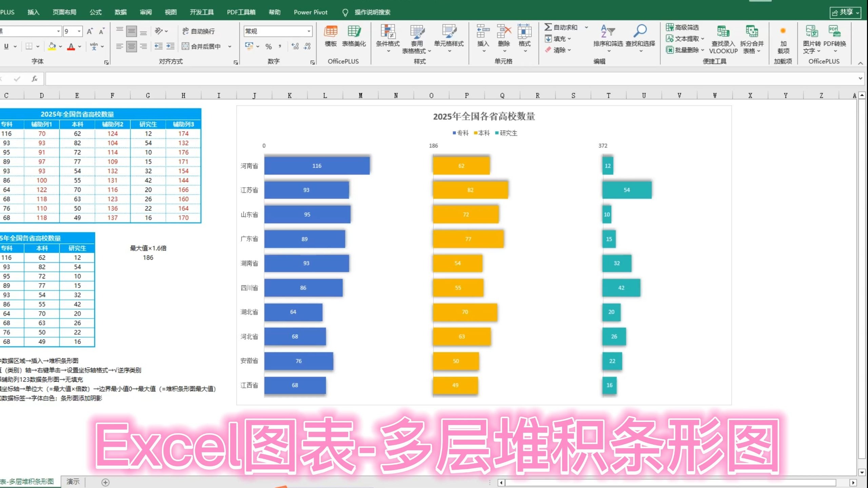The image size is (868, 488).
Task: Open 查找和选择 with the magnifier icon
Action: click(640, 32)
